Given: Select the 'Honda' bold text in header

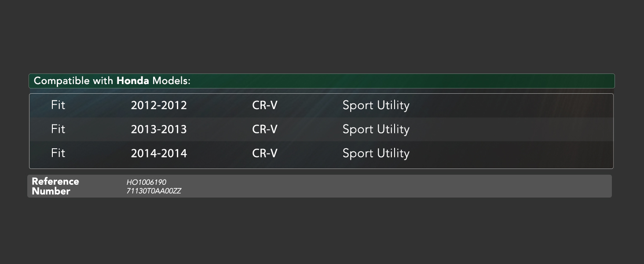Looking at the screenshot, I should [132, 81].
